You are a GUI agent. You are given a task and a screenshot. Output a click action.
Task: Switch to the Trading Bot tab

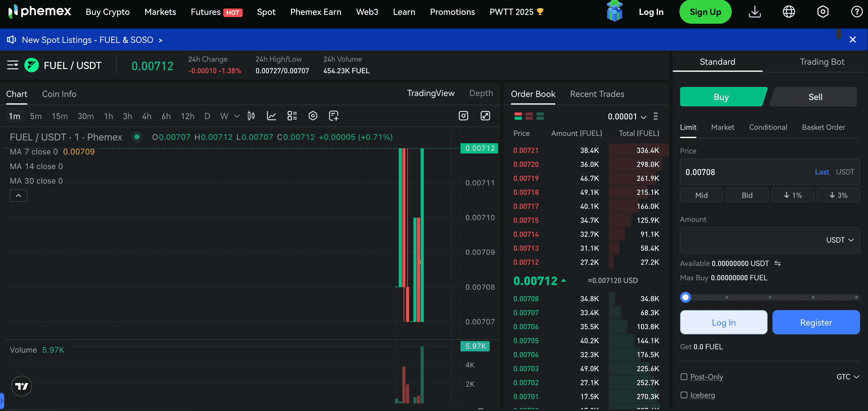[822, 62]
